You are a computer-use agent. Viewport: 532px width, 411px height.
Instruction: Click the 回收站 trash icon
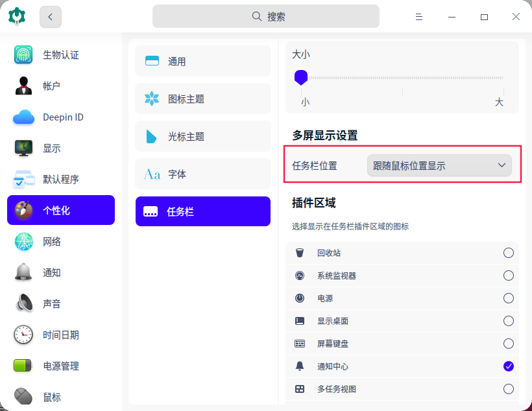pos(300,253)
